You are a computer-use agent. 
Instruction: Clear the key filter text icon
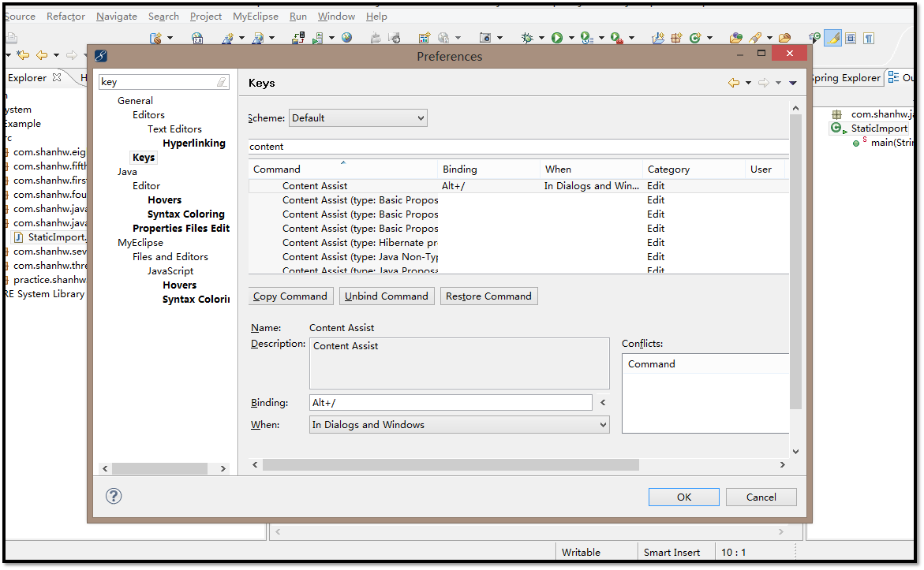pos(222,82)
